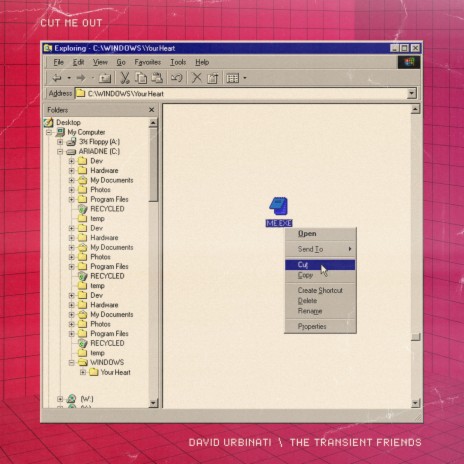Open the Back button history dropdown arrow

(x=69, y=78)
